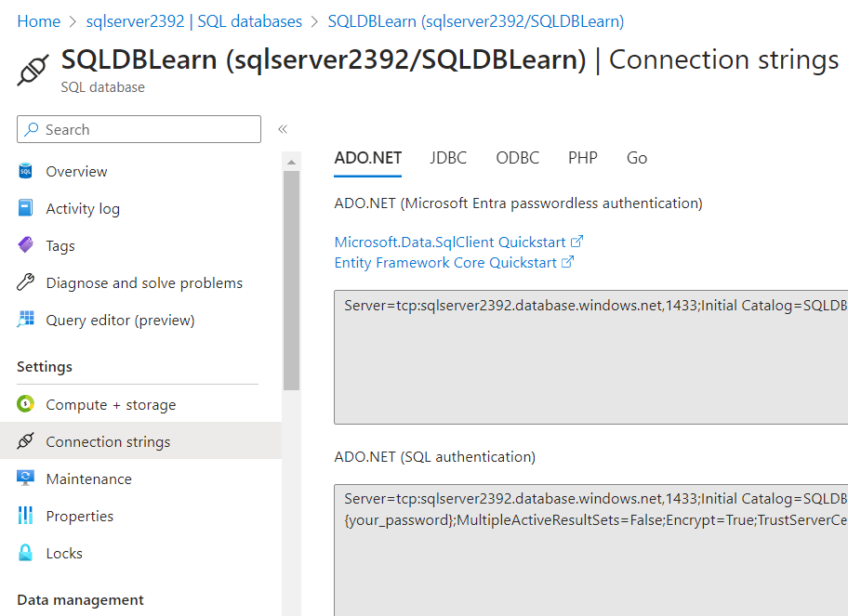This screenshot has width=848, height=616.
Task: Collapse the sidebar with double-chevron button
Action: [283, 129]
